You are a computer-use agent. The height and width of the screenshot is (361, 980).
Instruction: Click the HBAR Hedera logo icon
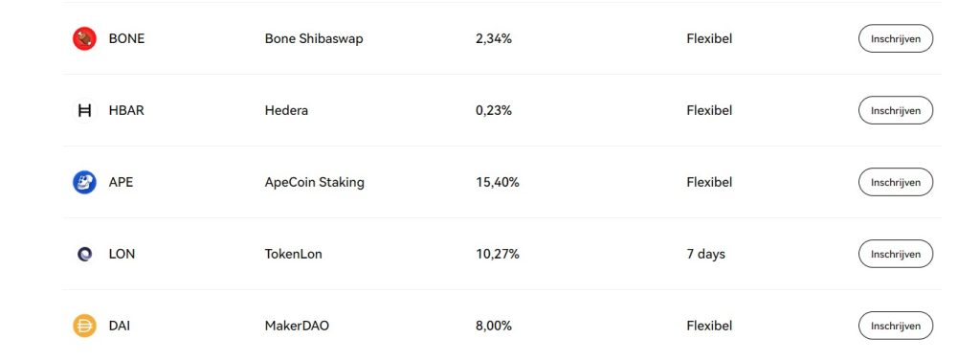click(x=84, y=111)
